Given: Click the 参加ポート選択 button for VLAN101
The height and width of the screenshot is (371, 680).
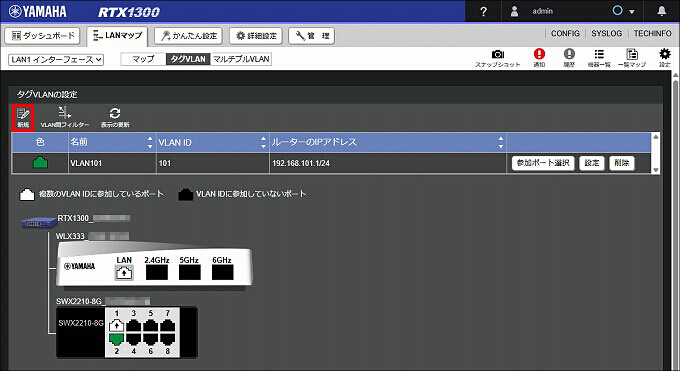Looking at the screenshot, I should point(543,163).
